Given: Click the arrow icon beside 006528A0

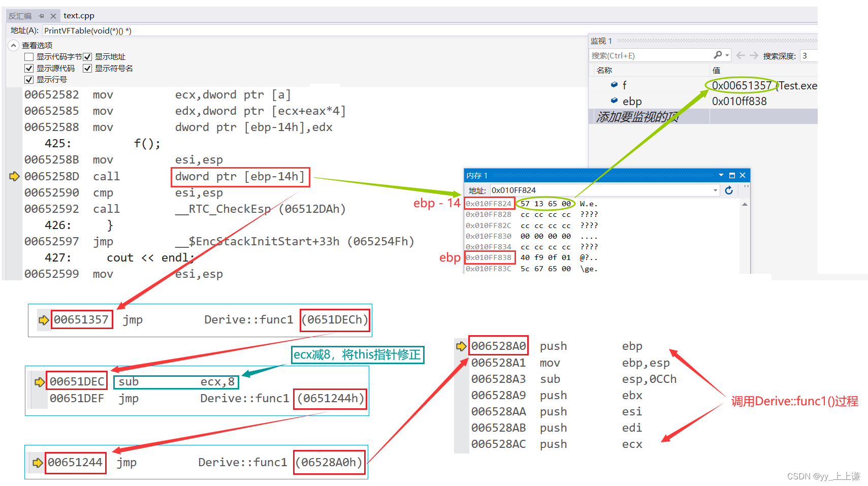Looking at the screenshot, I should (461, 346).
